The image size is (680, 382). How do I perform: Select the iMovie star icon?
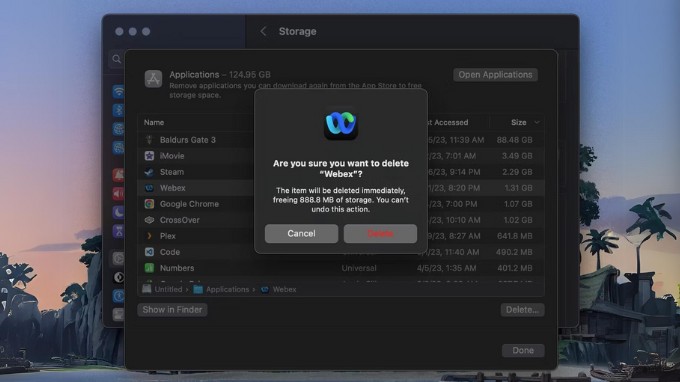(149, 156)
